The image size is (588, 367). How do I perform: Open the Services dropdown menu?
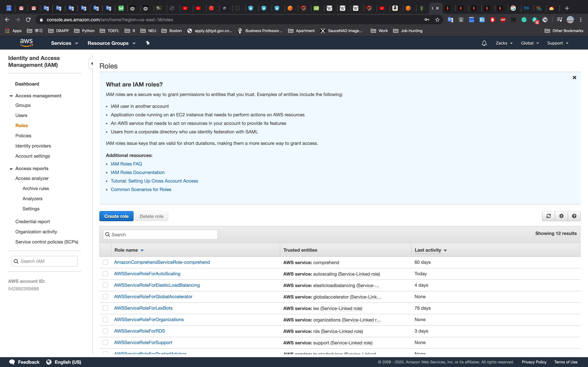[64, 43]
